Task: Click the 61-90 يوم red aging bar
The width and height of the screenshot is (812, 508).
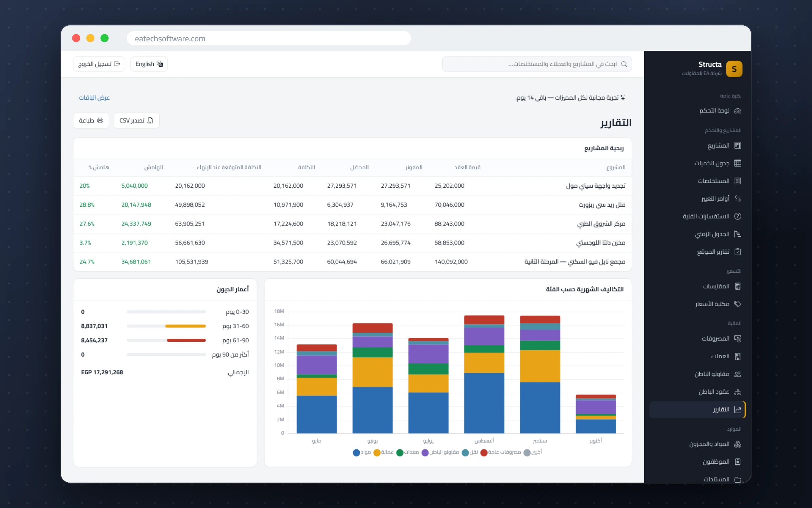Action: point(186,340)
